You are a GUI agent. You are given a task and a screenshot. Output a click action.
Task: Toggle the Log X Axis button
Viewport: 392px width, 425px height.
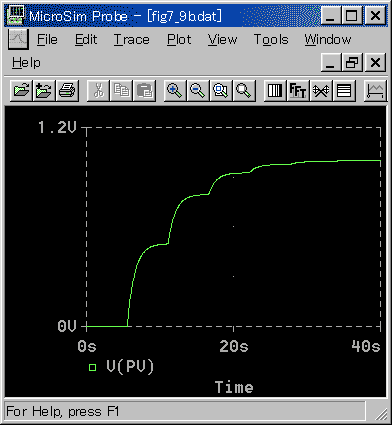[x=275, y=90]
